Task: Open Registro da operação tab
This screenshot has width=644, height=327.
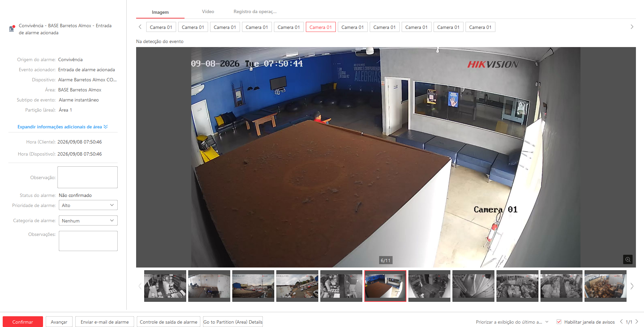Action: point(255,12)
